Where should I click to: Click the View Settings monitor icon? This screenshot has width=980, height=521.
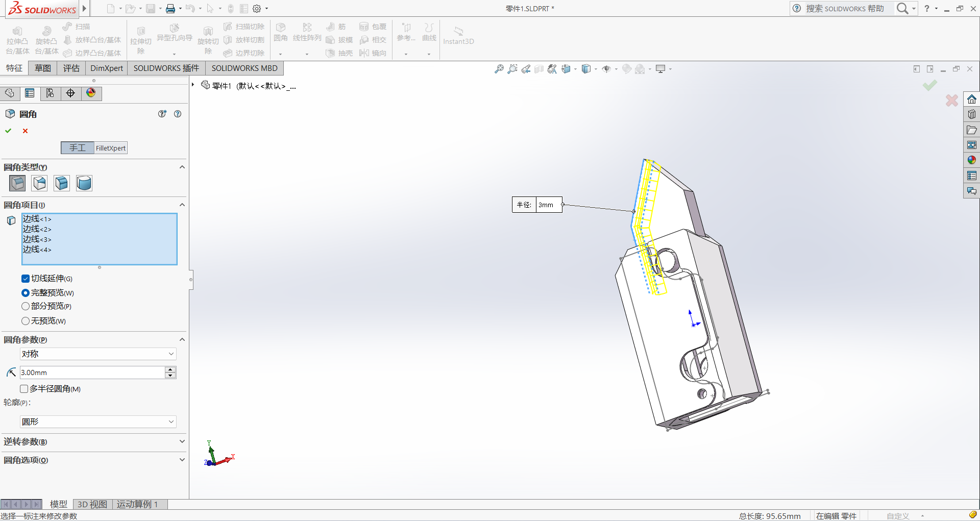point(660,69)
